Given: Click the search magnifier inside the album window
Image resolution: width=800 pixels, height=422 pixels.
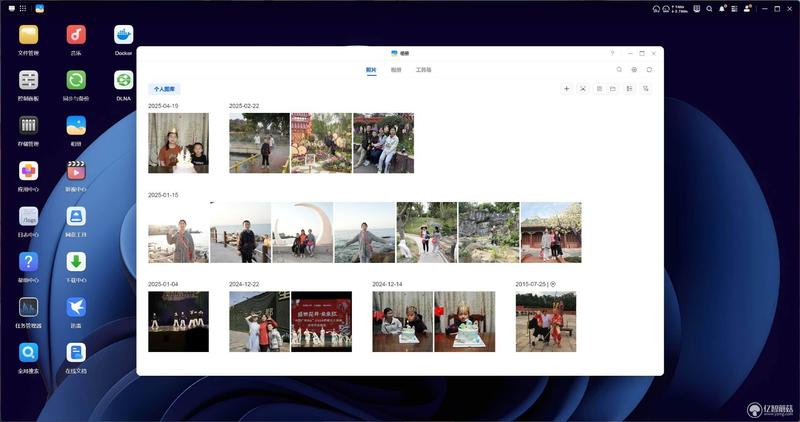Looking at the screenshot, I should 619,69.
